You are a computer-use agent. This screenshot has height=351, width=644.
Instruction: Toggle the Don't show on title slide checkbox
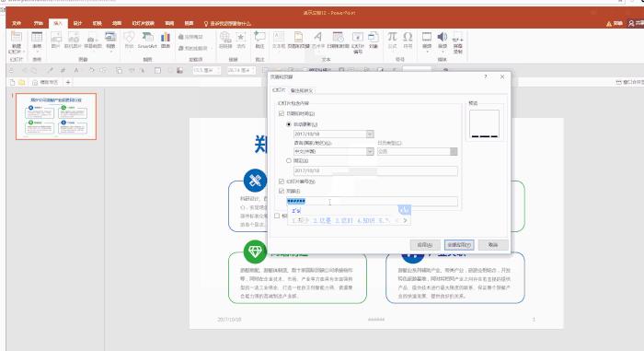click(277, 216)
